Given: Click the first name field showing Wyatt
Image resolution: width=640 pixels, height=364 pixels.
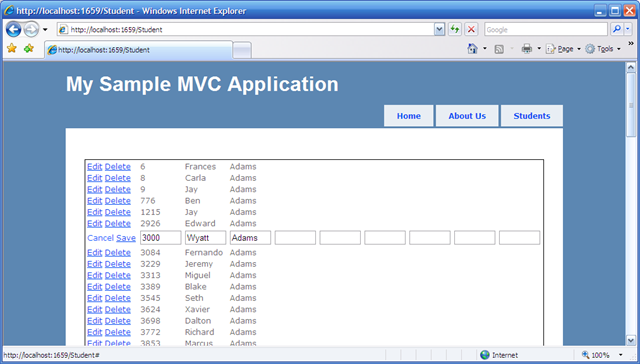Looking at the screenshot, I should (205, 237).
